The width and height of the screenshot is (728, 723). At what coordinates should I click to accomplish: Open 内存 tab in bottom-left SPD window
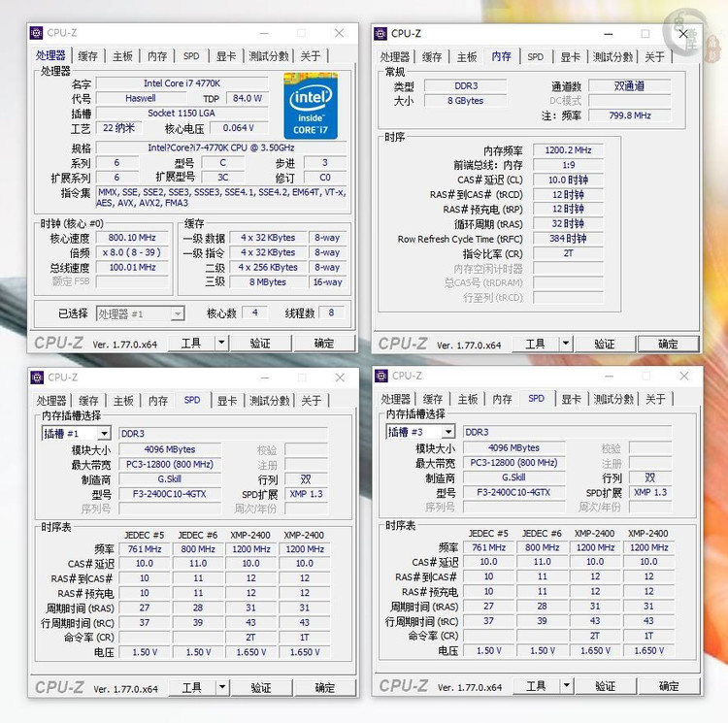click(158, 401)
